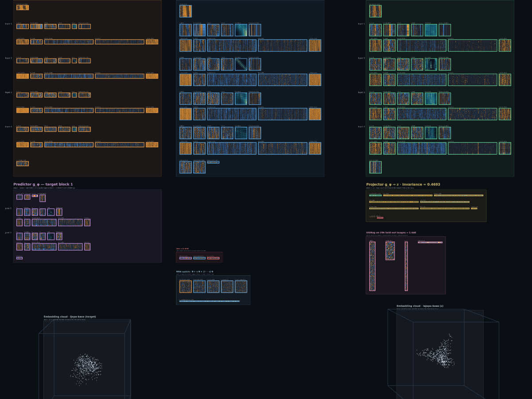Click the ijepa-base point cloud
532x399 pixels.
click(x=86, y=368)
